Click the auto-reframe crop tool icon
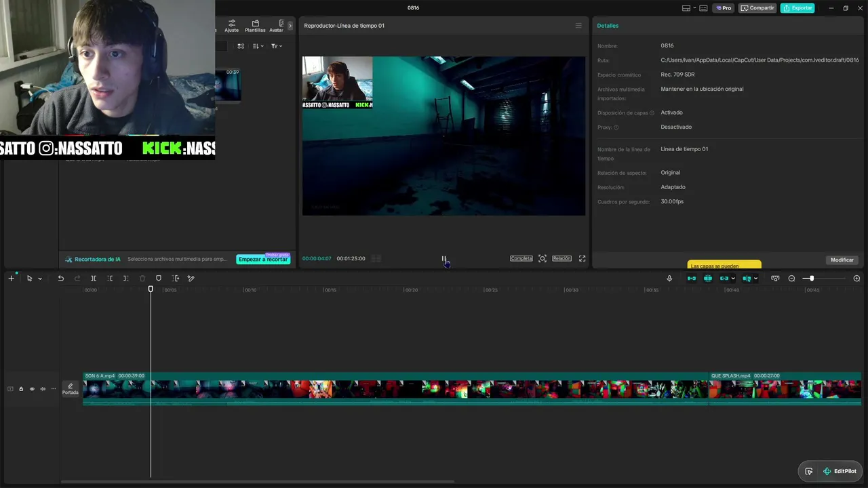 (175, 279)
